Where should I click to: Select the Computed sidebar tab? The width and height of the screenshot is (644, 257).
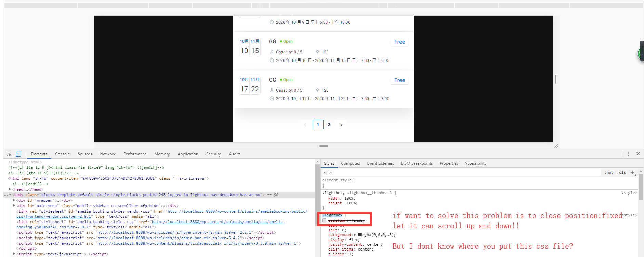coord(351,163)
